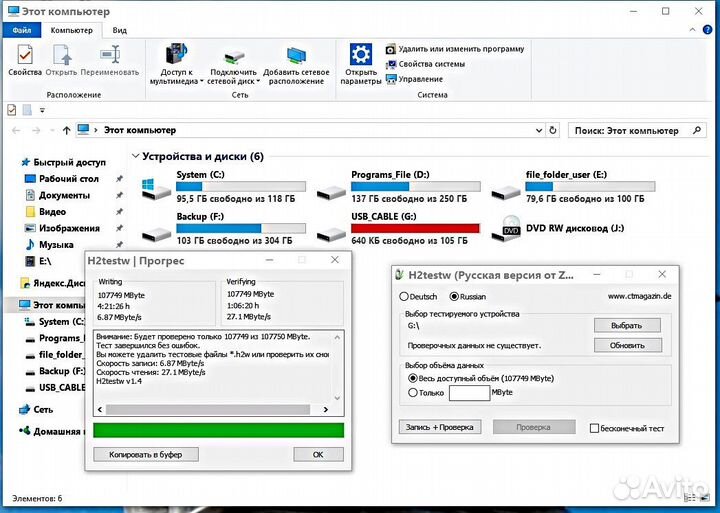Open Подключить сетевой диск dropdown
Viewport: 720px width, 513px height.
233,64
